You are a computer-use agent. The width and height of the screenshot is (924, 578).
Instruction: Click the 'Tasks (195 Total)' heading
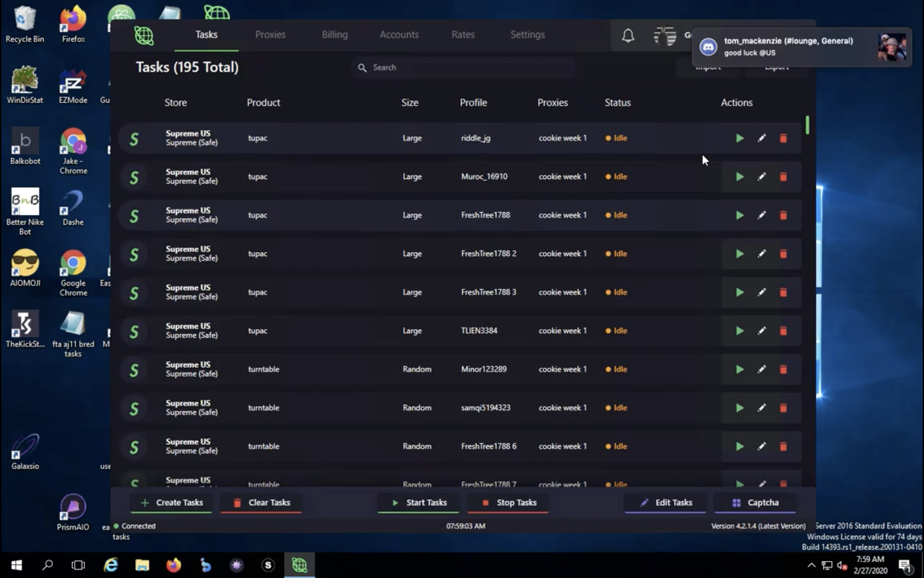click(187, 68)
